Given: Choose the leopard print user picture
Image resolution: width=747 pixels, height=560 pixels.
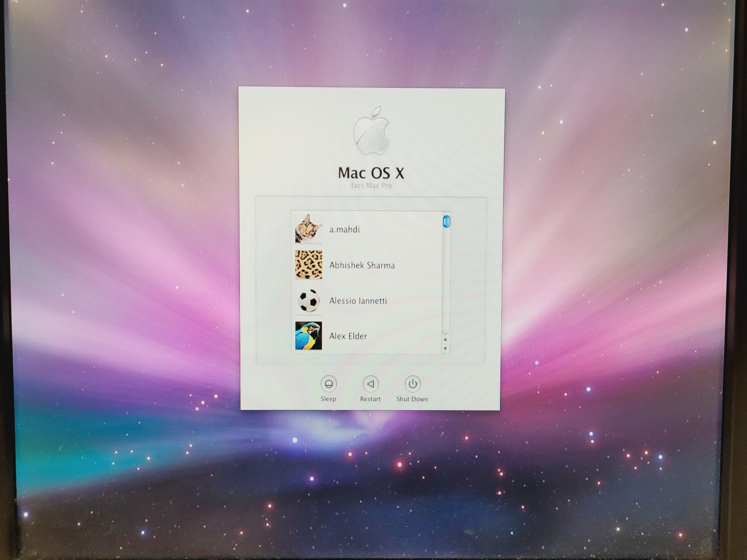Looking at the screenshot, I should 308,265.
